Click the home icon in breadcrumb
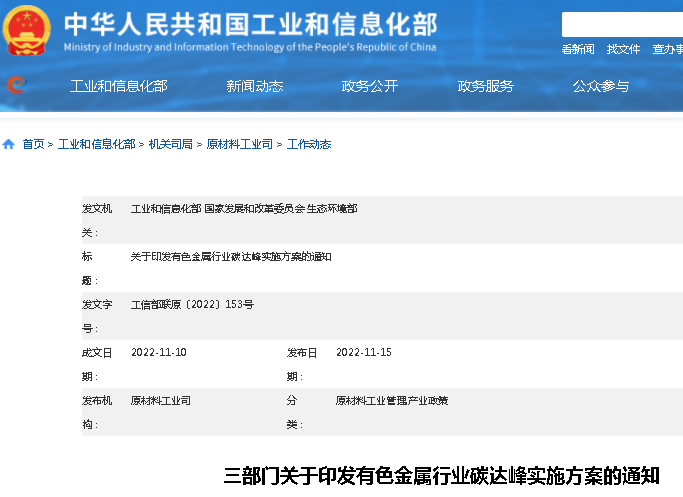683x497 pixels. pyautogui.click(x=8, y=144)
